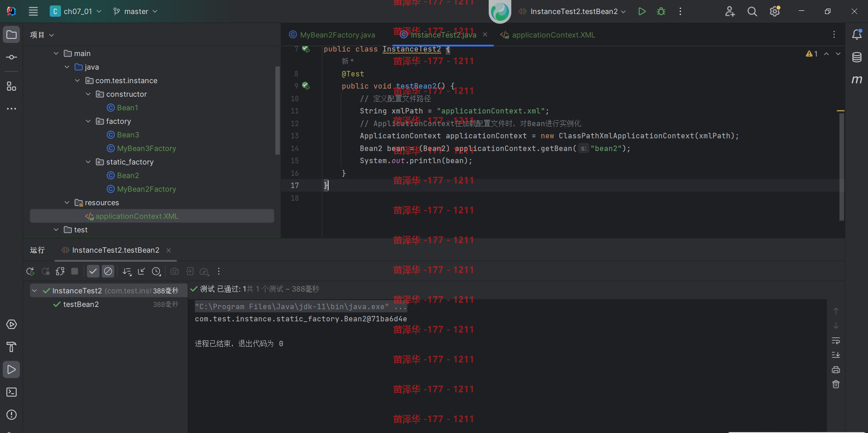This screenshot has width=868, height=433.
Task: Toggle scroll to end of console
Action: click(836, 355)
